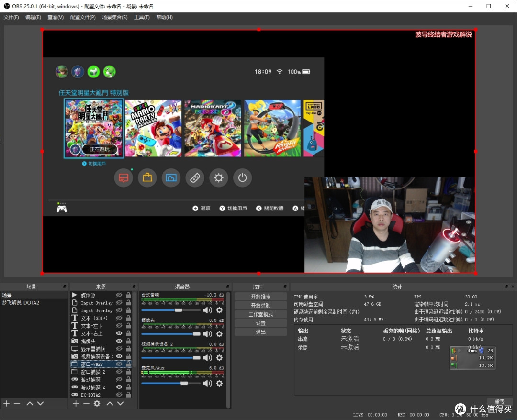Open 视频捕获设备 2 mixer settings gear
The height and width of the screenshot is (420, 517).
(x=219, y=357)
